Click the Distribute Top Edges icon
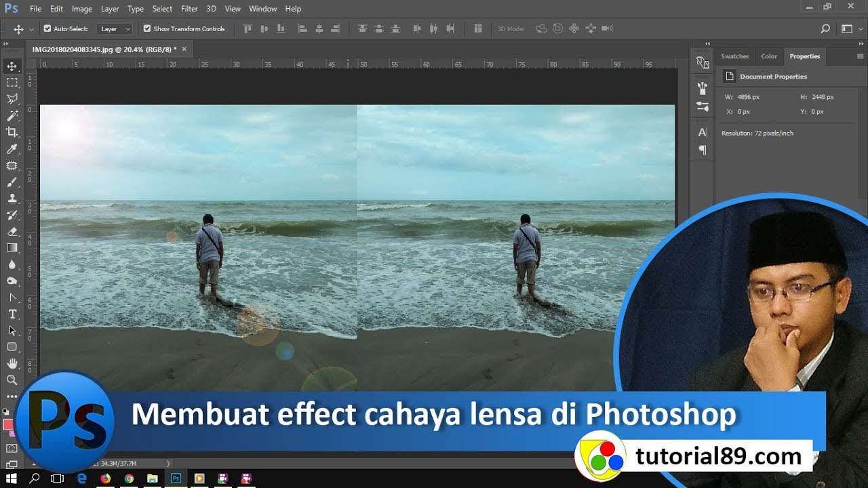This screenshot has height=488, width=868. coord(363,28)
